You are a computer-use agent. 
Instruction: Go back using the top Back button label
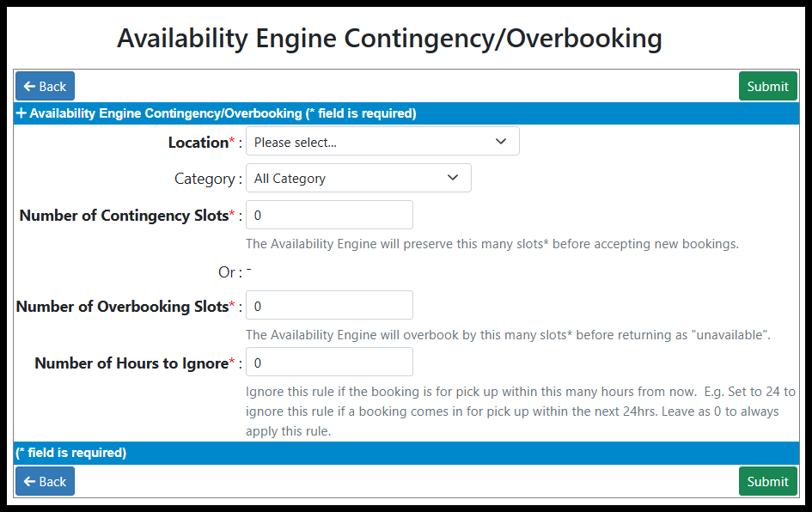[x=52, y=86]
